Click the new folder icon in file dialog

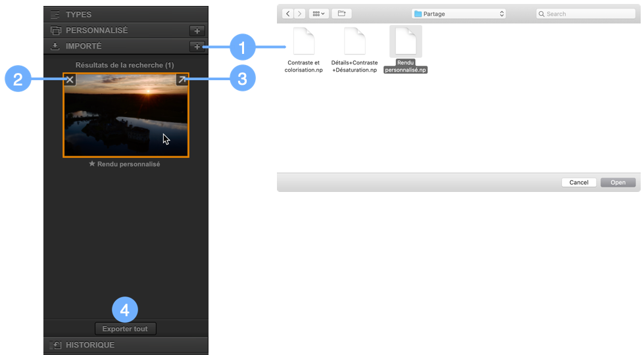coord(341,14)
